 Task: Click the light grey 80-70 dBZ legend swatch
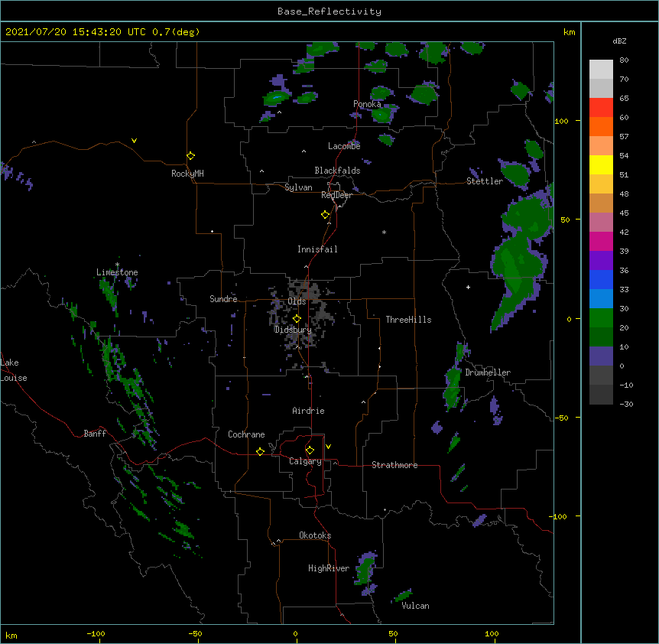pyautogui.click(x=601, y=70)
